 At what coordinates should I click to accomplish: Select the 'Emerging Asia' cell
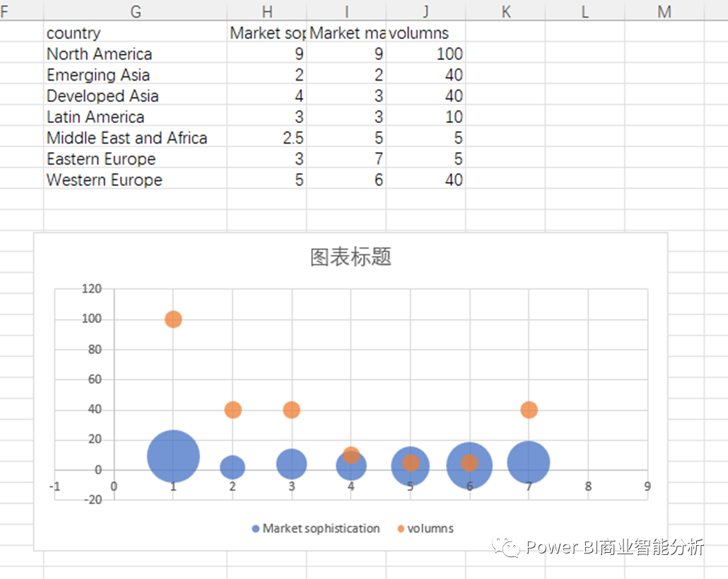(136, 74)
